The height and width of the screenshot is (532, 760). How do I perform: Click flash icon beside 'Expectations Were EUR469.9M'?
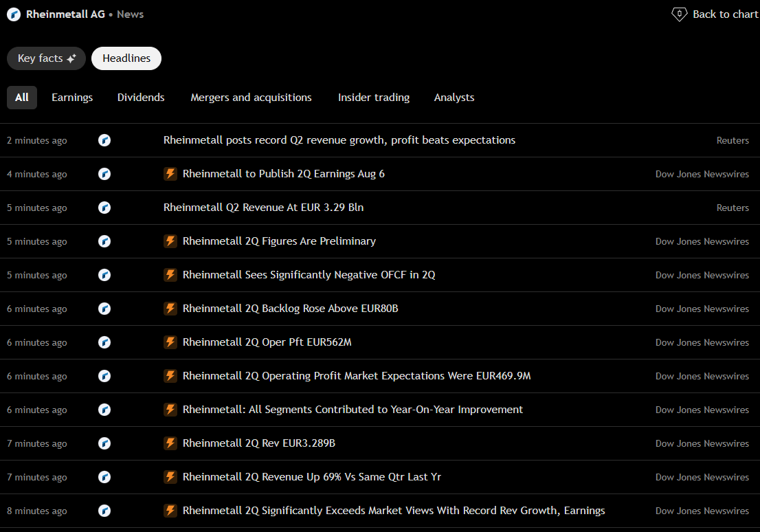click(x=170, y=376)
